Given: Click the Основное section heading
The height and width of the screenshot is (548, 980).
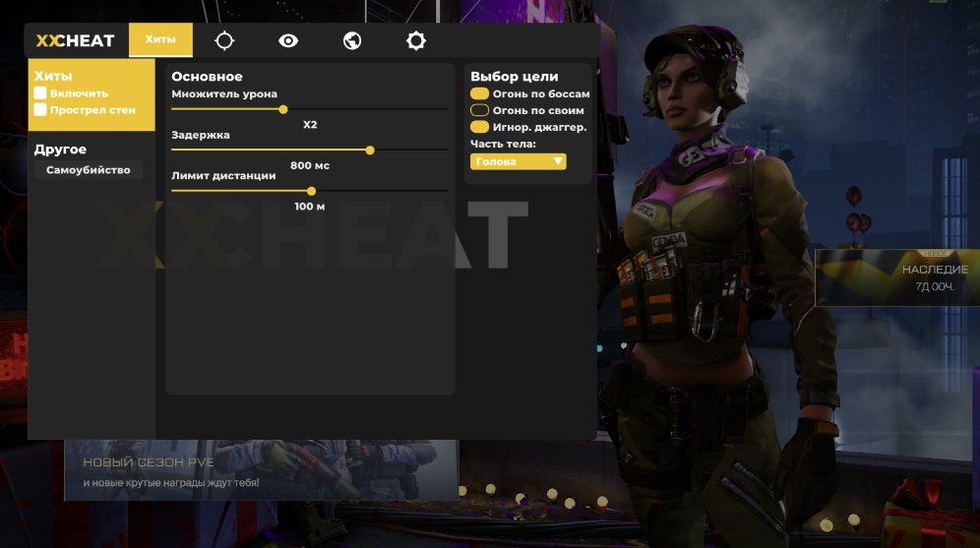Looking at the screenshot, I should pyautogui.click(x=207, y=76).
